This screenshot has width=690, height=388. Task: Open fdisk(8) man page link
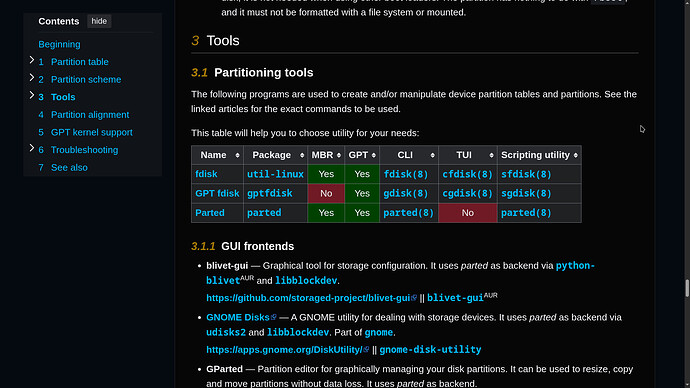pos(406,174)
